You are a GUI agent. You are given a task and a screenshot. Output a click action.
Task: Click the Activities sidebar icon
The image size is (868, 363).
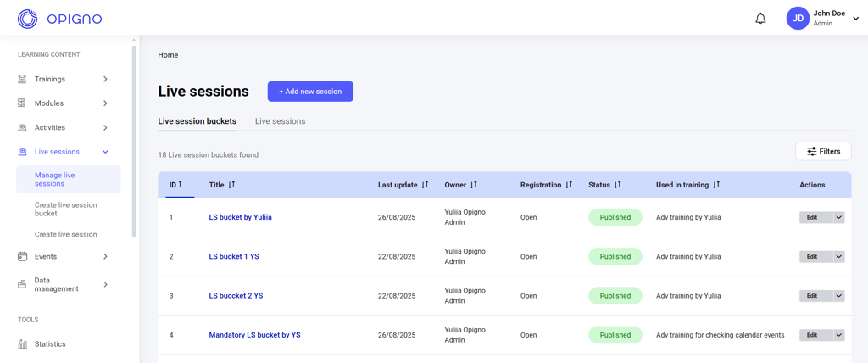tap(22, 127)
